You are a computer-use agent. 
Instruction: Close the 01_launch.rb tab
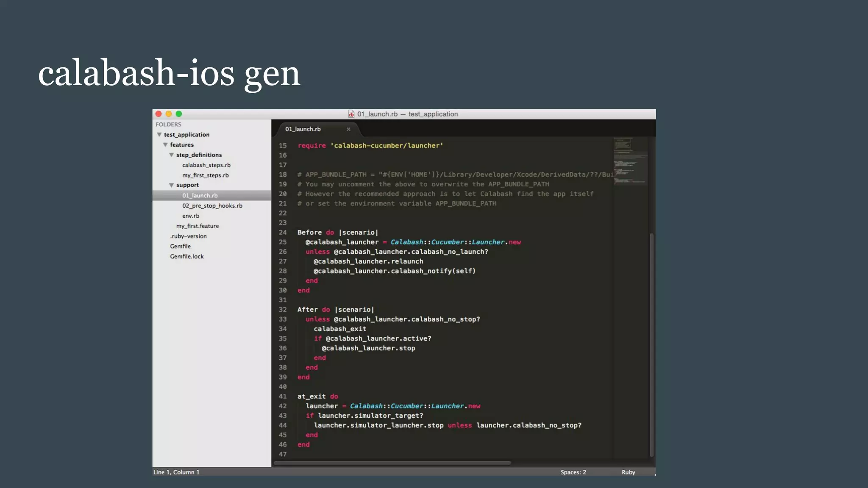pyautogui.click(x=348, y=129)
